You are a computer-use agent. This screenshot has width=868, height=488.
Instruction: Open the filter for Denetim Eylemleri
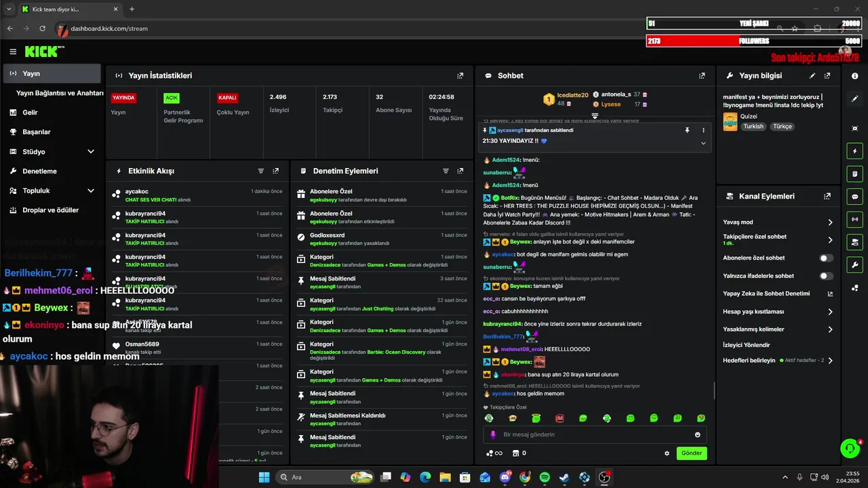point(446,171)
